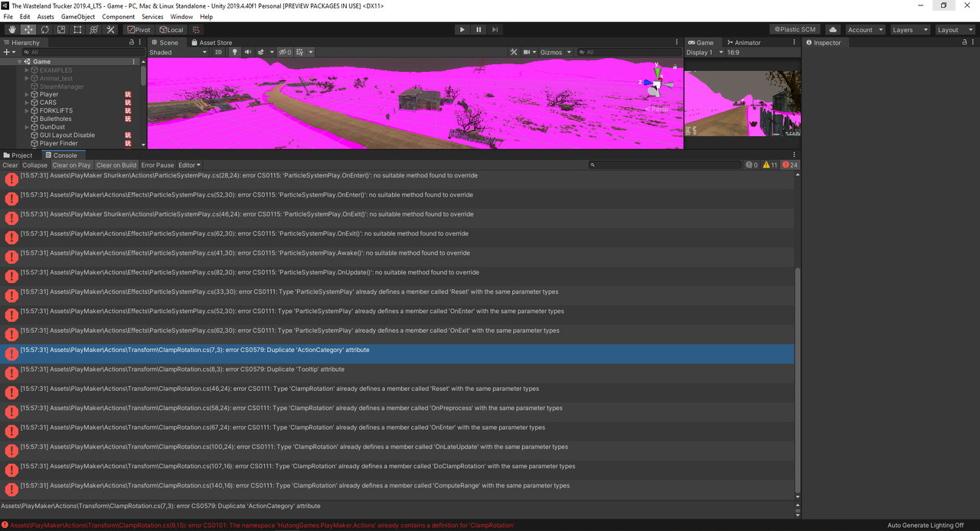980x531 pixels.
Task: Open the Account dropdown
Action: [x=864, y=30]
